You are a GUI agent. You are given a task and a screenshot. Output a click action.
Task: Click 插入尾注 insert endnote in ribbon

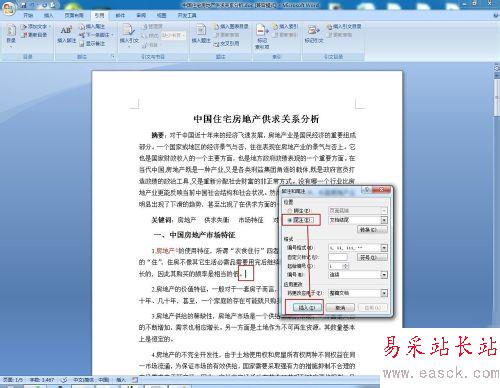(92, 26)
